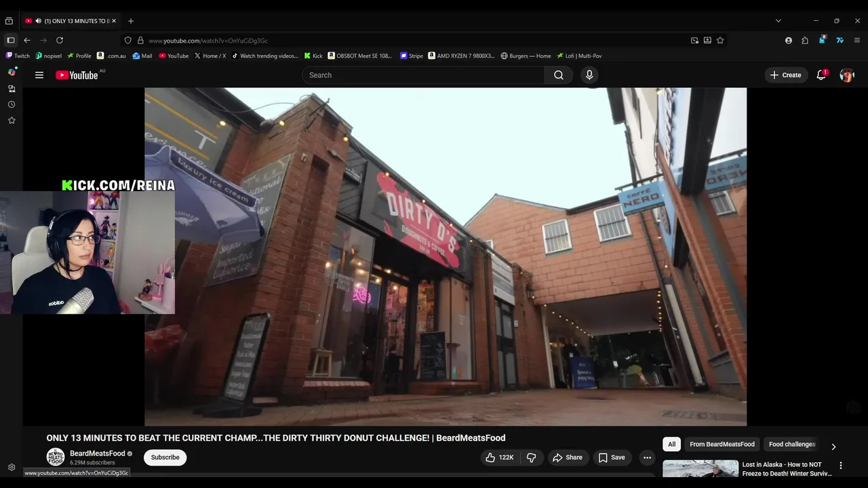View site shield tracking protection icon

tap(127, 41)
